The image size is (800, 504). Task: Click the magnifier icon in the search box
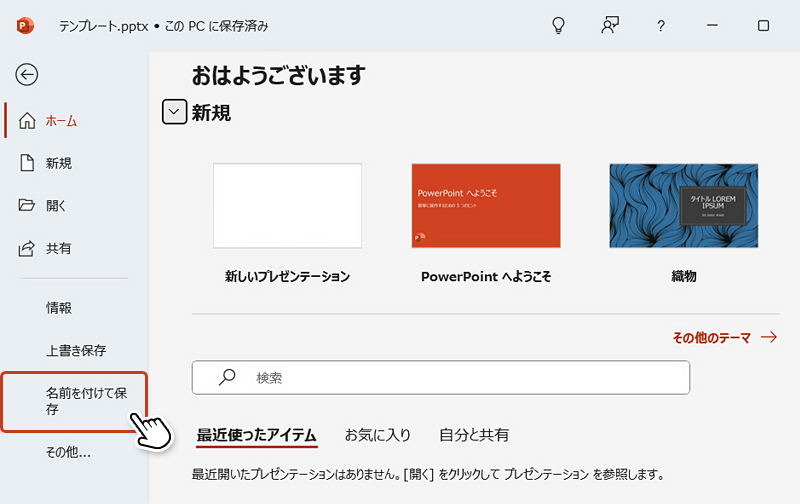[x=227, y=377]
